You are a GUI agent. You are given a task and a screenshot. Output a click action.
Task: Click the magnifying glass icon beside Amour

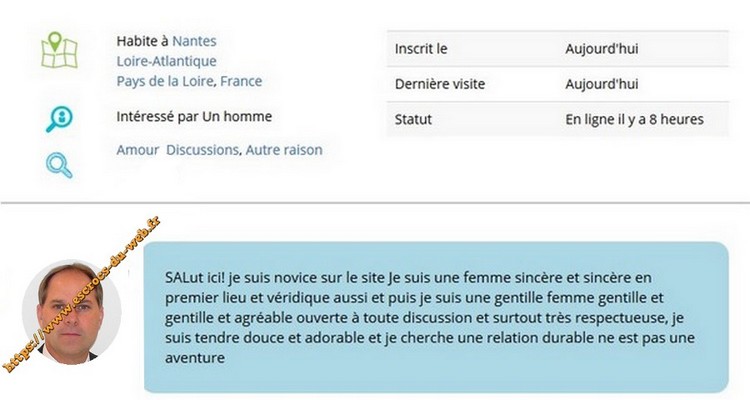(59, 164)
